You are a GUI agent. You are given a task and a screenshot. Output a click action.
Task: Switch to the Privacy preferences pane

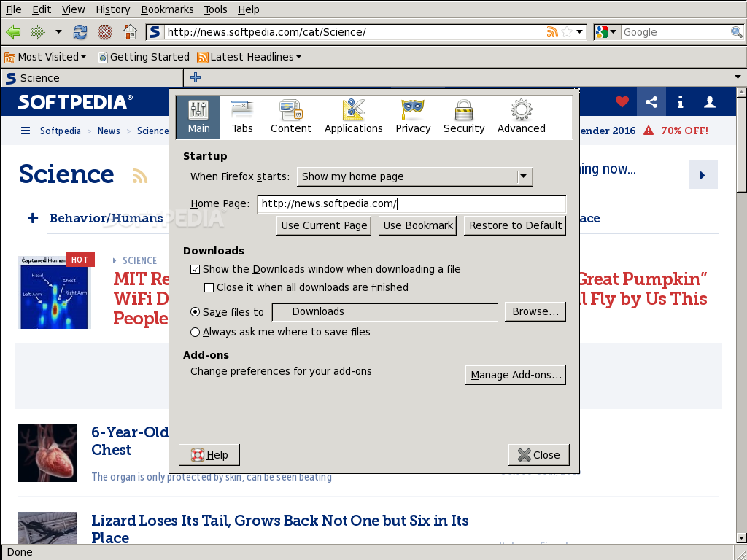pos(413,117)
